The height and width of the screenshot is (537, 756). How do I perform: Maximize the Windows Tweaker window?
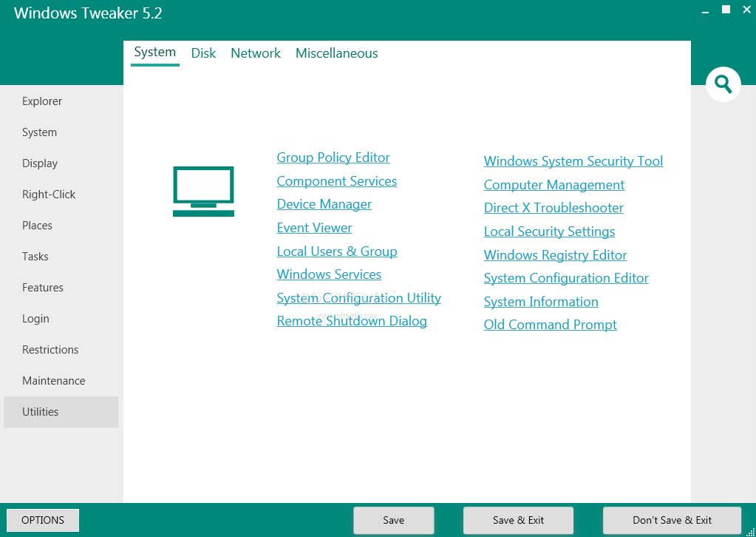(726, 9)
